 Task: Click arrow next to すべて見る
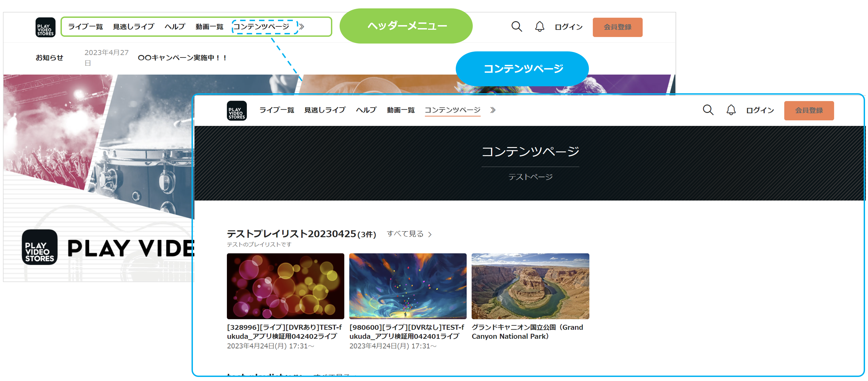[430, 234]
